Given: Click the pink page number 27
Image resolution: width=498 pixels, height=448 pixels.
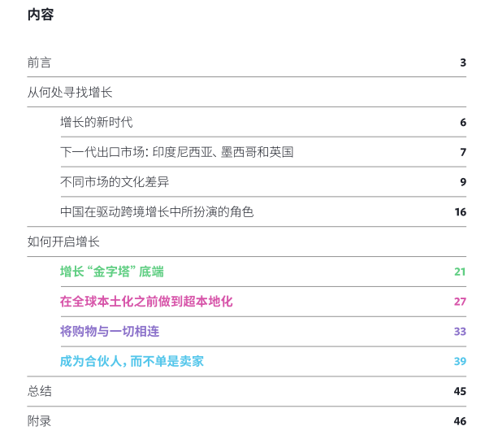Looking at the screenshot, I should (x=460, y=302).
